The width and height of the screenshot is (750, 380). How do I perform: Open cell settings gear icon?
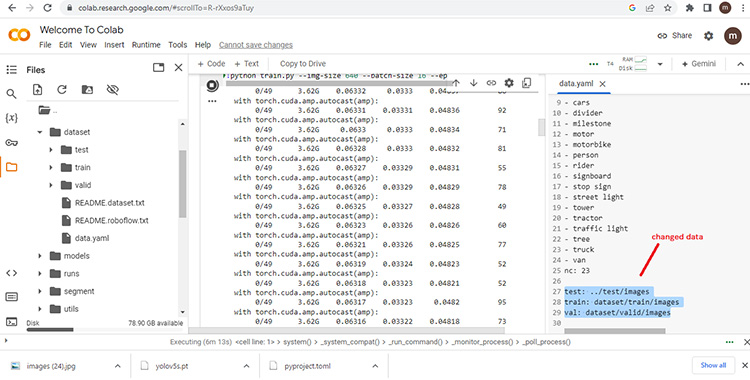tap(509, 83)
